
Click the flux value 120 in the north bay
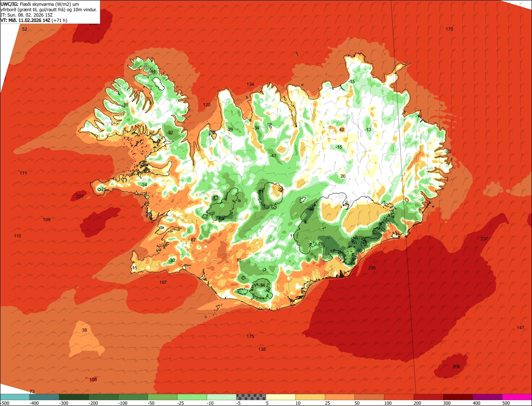coord(207,105)
